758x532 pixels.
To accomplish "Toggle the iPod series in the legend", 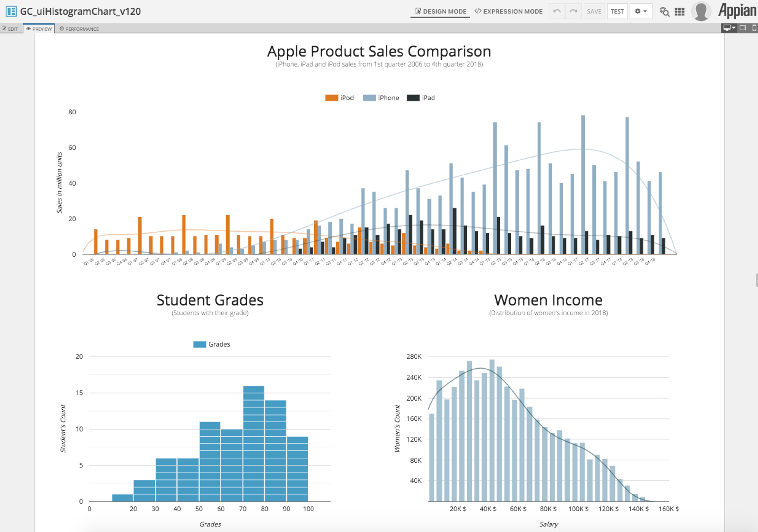I will 339,98.
